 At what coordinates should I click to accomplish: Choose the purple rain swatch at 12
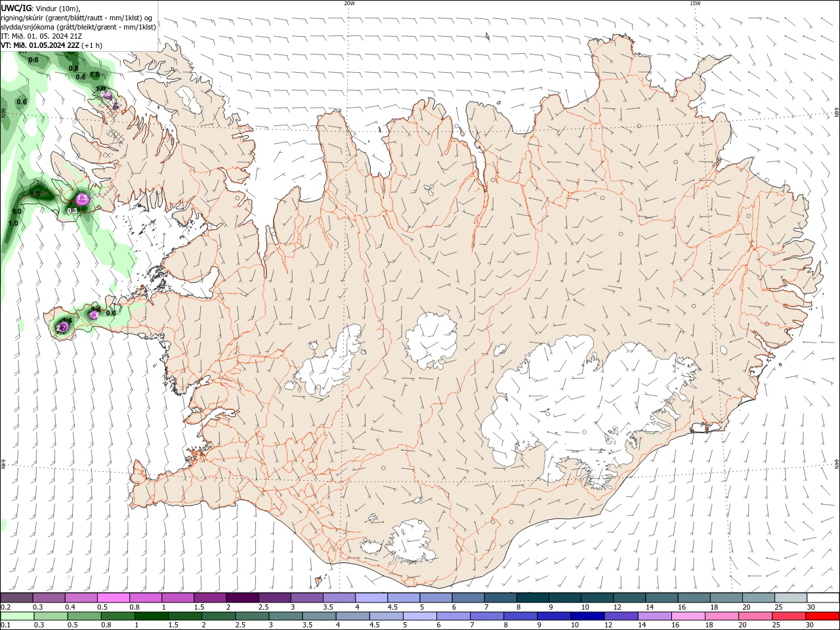point(621,616)
